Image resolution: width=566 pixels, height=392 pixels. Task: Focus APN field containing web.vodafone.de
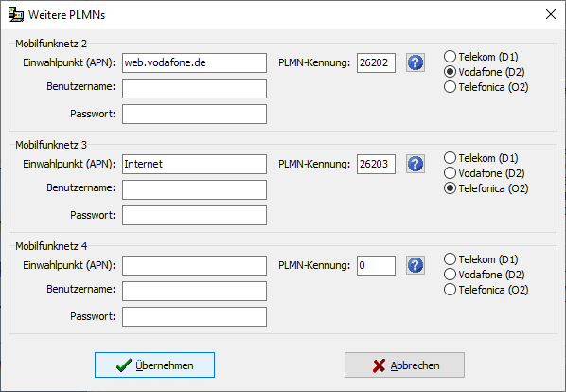click(194, 62)
